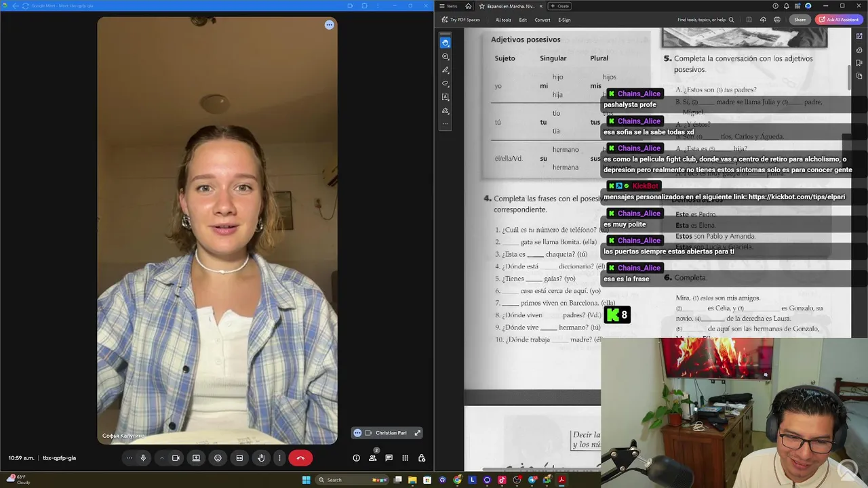
Task: Select the text box selection tool
Action: click(446, 97)
